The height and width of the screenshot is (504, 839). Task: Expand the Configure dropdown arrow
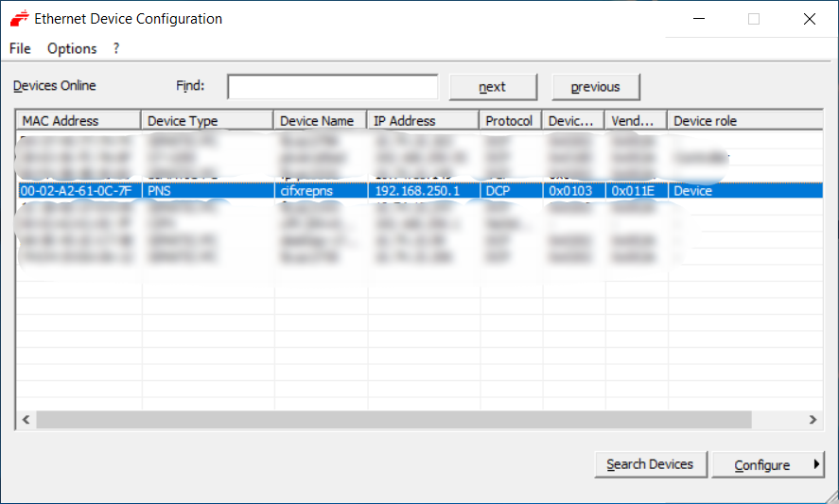[816, 464]
